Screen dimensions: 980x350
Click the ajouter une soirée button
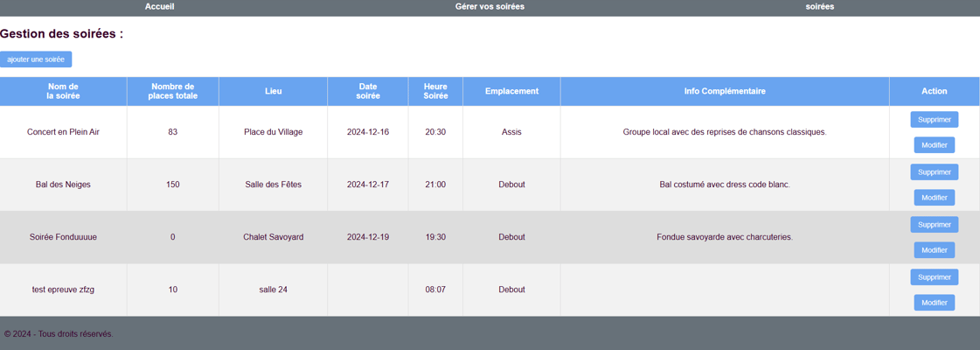(36, 59)
